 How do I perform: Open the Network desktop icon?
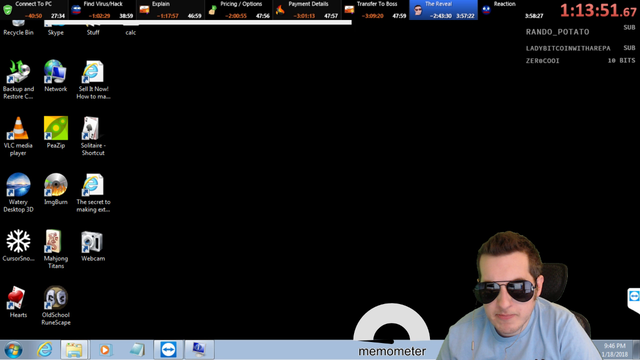(x=56, y=76)
